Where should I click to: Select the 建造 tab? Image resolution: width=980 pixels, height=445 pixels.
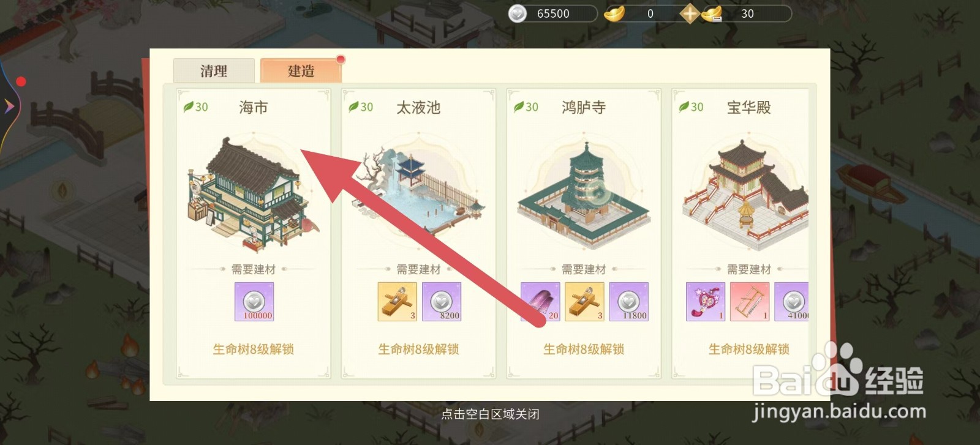[301, 70]
